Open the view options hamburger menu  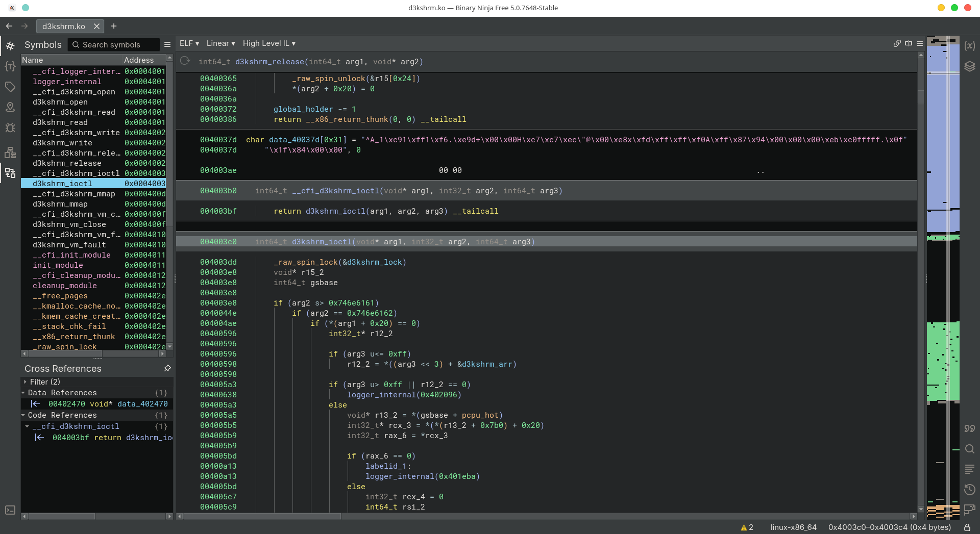coord(920,43)
